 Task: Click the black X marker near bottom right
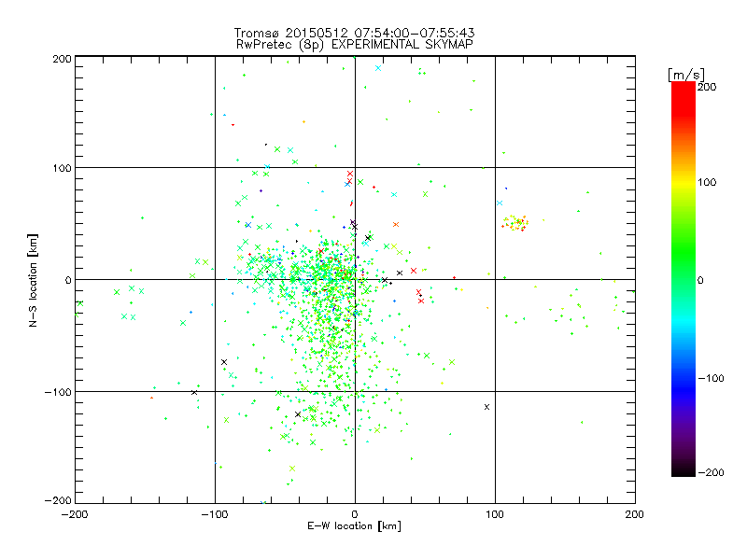coord(486,407)
